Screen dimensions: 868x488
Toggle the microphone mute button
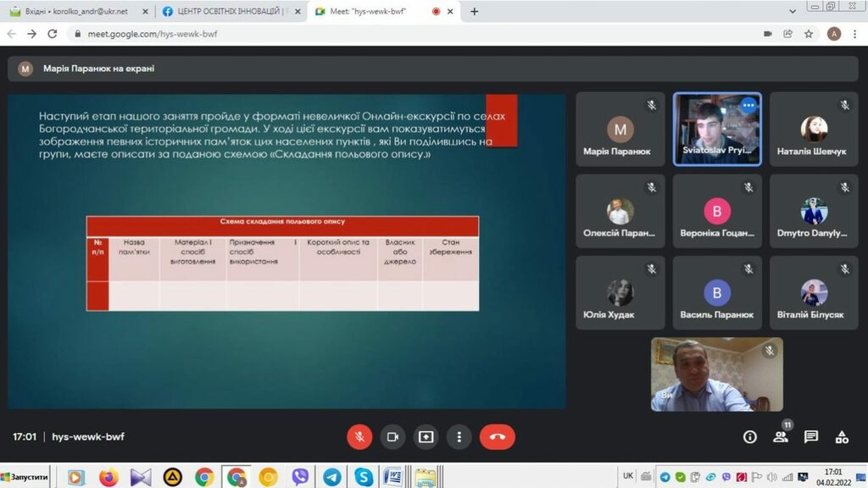(x=359, y=437)
